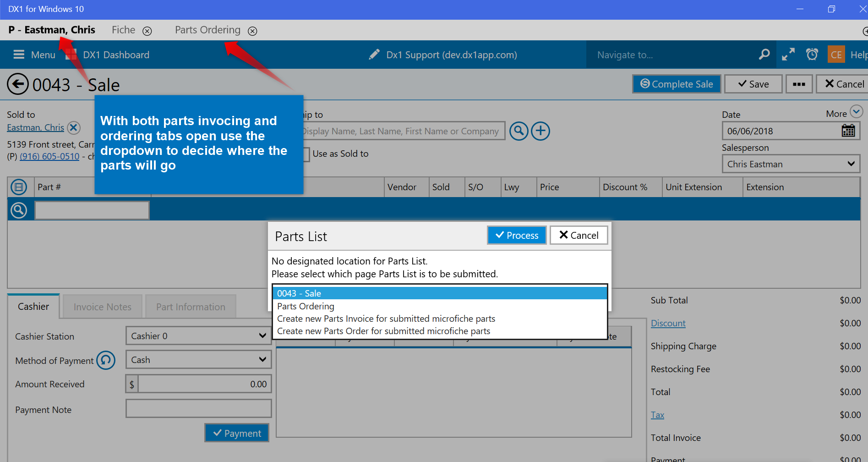Select 0043 - Sale in the list
The image size is (868, 462).
point(440,293)
